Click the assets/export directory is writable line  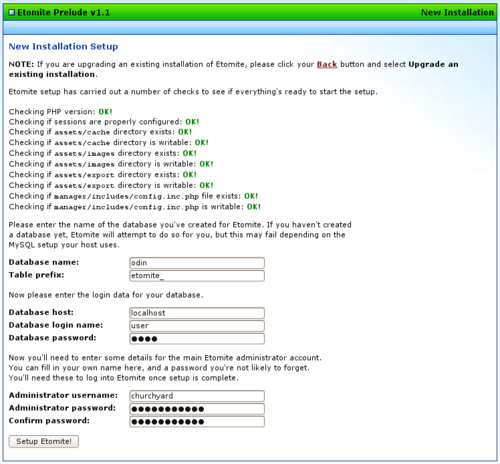(111, 185)
